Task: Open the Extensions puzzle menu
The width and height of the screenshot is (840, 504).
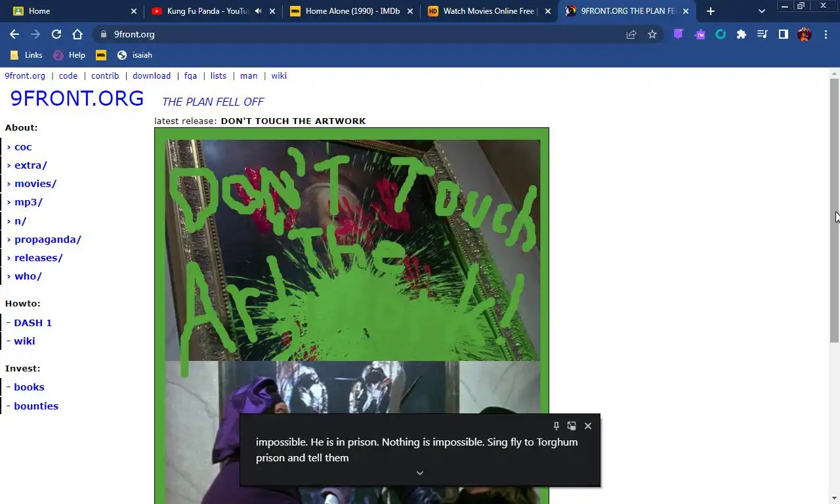Action: point(742,34)
